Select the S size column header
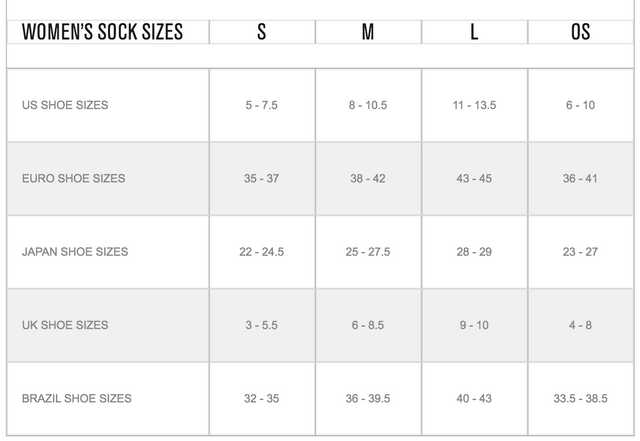Viewport: 640px width, 441px height. point(262,32)
